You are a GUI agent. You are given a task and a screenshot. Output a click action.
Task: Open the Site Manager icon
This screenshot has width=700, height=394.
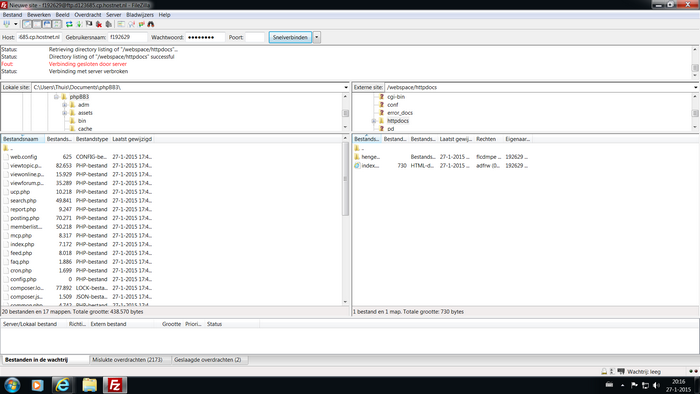point(7,24)
